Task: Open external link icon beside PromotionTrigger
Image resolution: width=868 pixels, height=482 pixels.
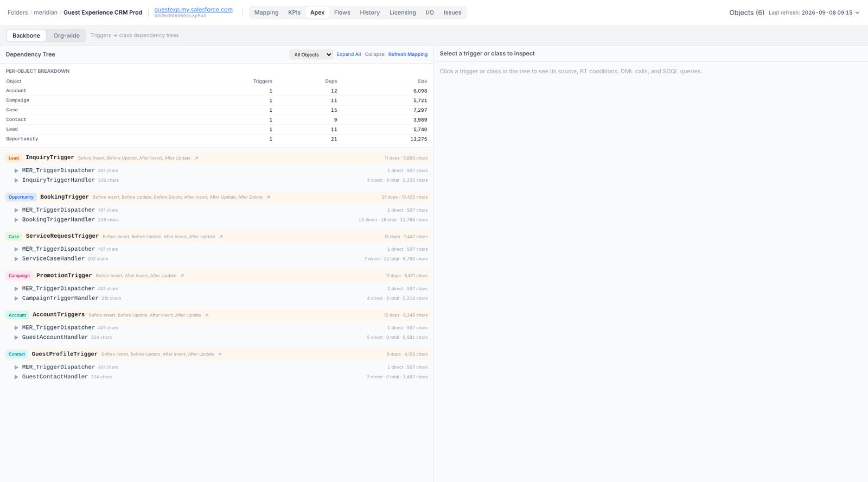Action: point(182,276)
